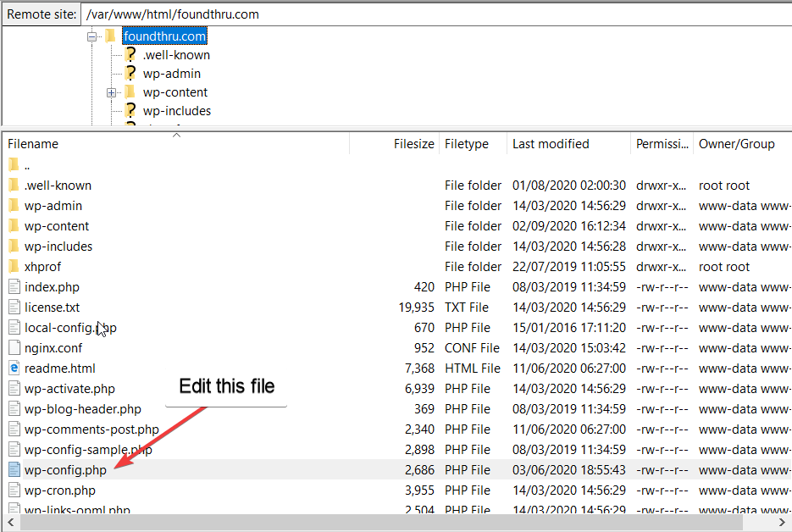
Task: Click the 19,935 filesize of license.txt
Action: tap(416, 308)
